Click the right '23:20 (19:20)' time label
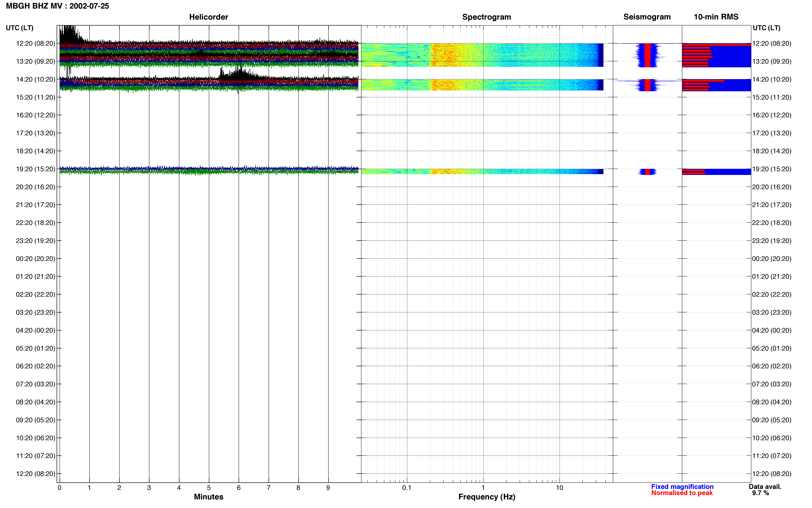Screen dimensions: 812x508 click(772, 240)
